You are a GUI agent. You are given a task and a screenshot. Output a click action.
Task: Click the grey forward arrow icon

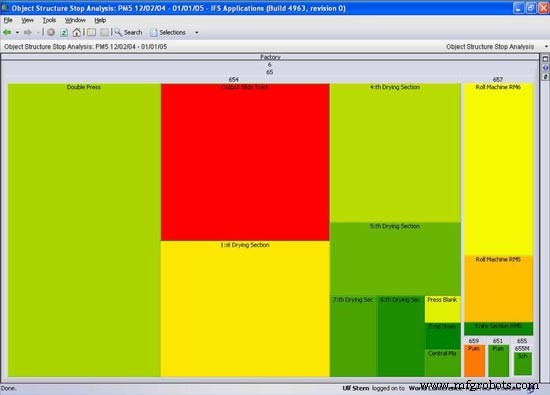coord(28,33)
